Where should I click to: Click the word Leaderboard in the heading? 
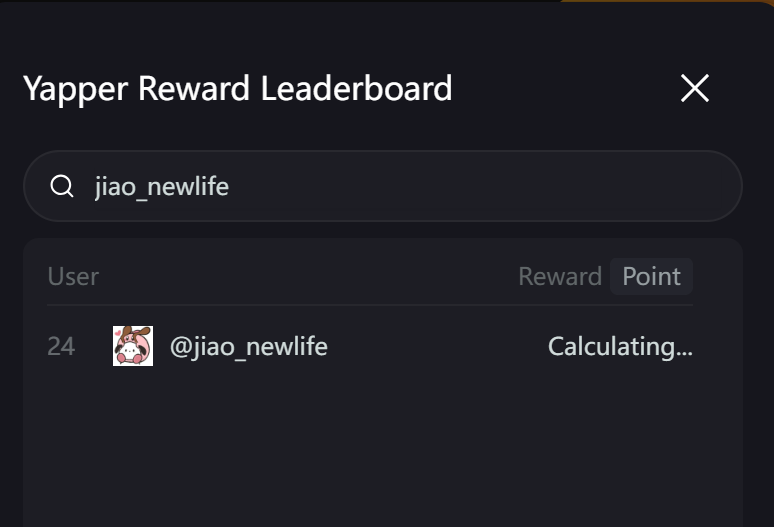click(356, 88)
